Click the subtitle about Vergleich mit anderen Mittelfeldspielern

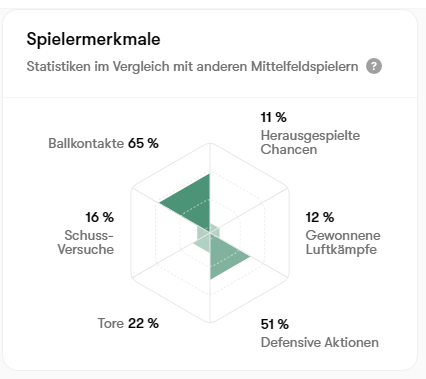192,66
